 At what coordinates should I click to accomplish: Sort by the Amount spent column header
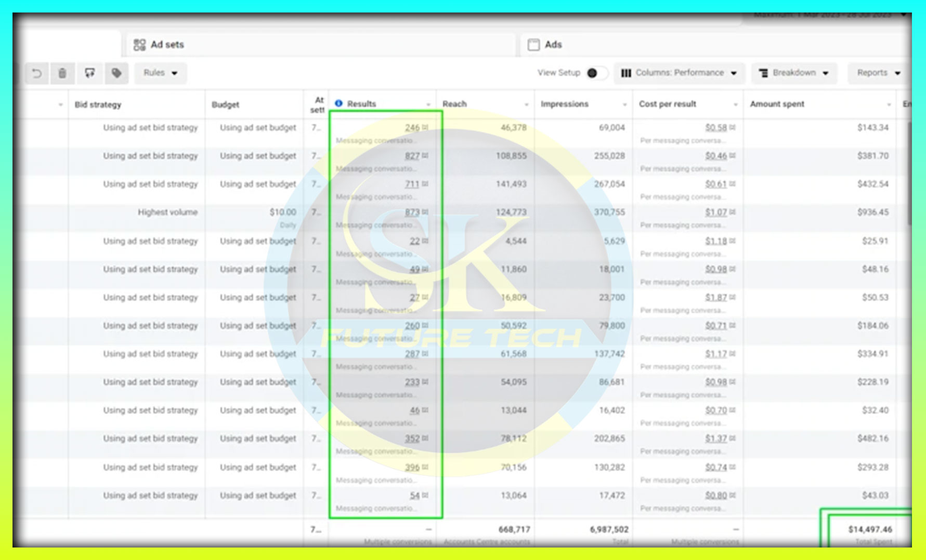coord(777,104)
